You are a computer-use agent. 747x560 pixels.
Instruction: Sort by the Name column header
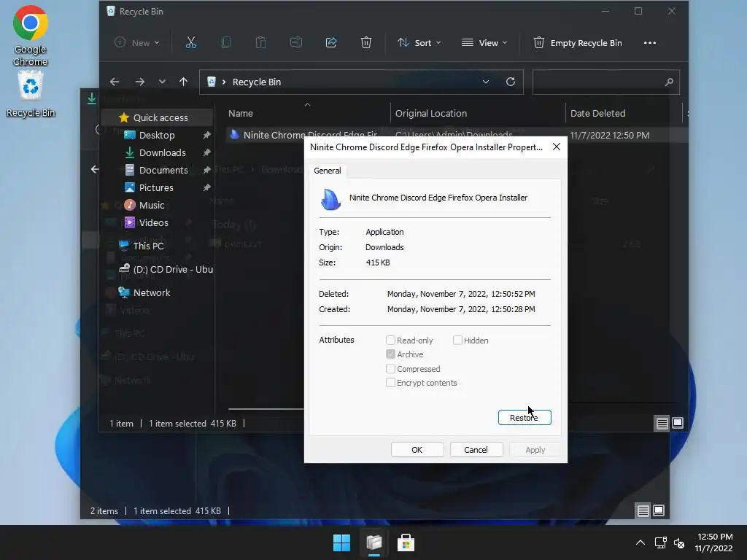tap(241, 113)
